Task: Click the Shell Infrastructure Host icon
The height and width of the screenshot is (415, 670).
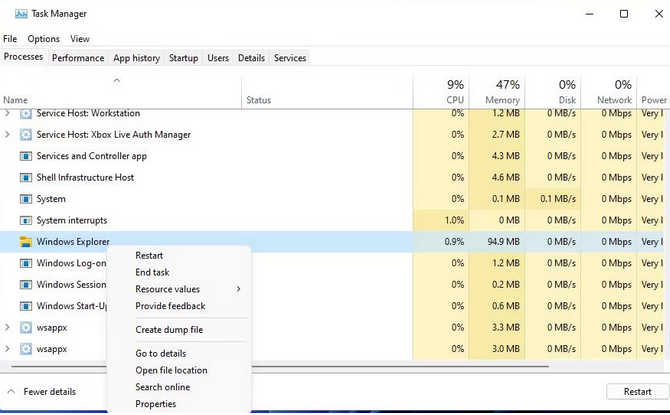Action: pos(26,177)
